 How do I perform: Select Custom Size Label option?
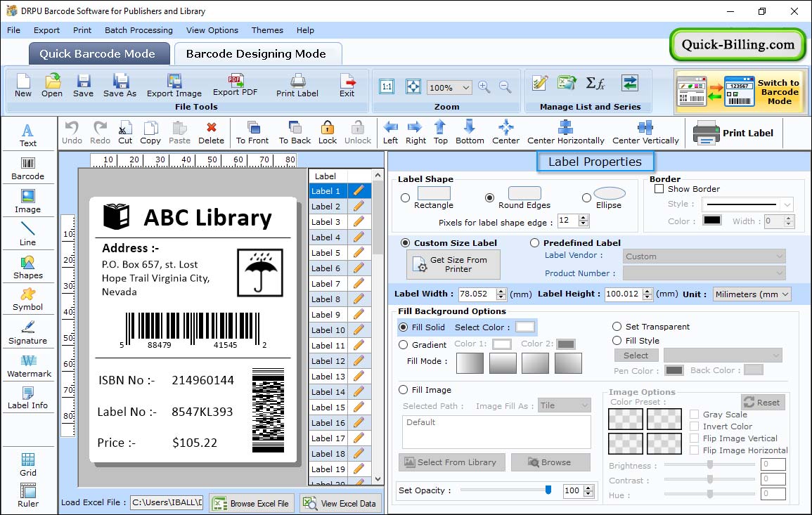[406, 243]
